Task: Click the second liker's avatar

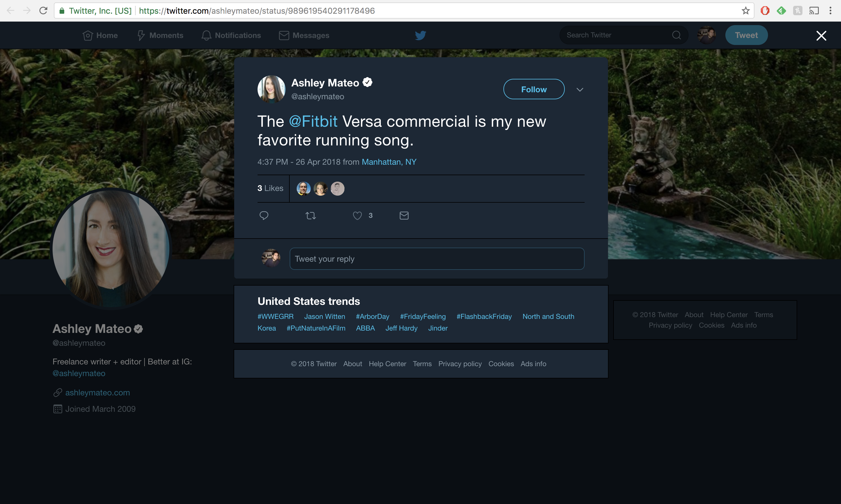Action: [321, 189]
